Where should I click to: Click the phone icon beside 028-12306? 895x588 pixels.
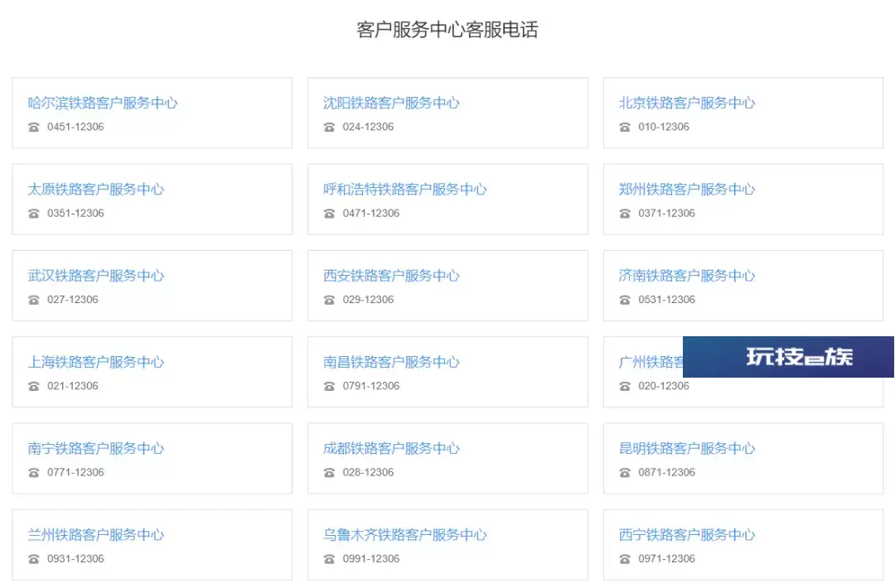click(x=329, y=473)
